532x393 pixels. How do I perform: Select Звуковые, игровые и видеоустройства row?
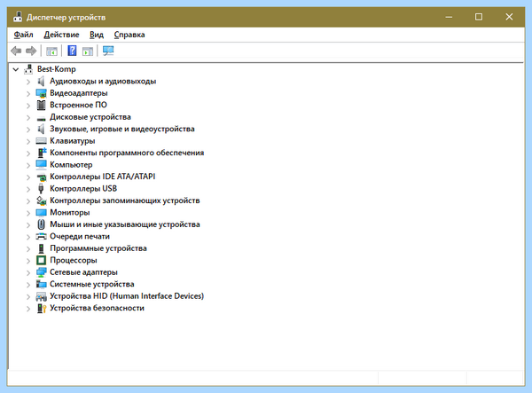pos(122,129)
